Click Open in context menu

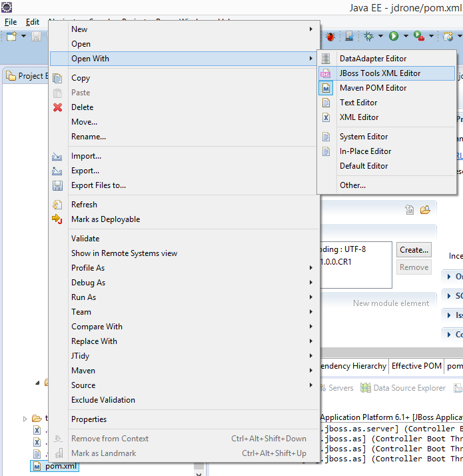[184, 44]
